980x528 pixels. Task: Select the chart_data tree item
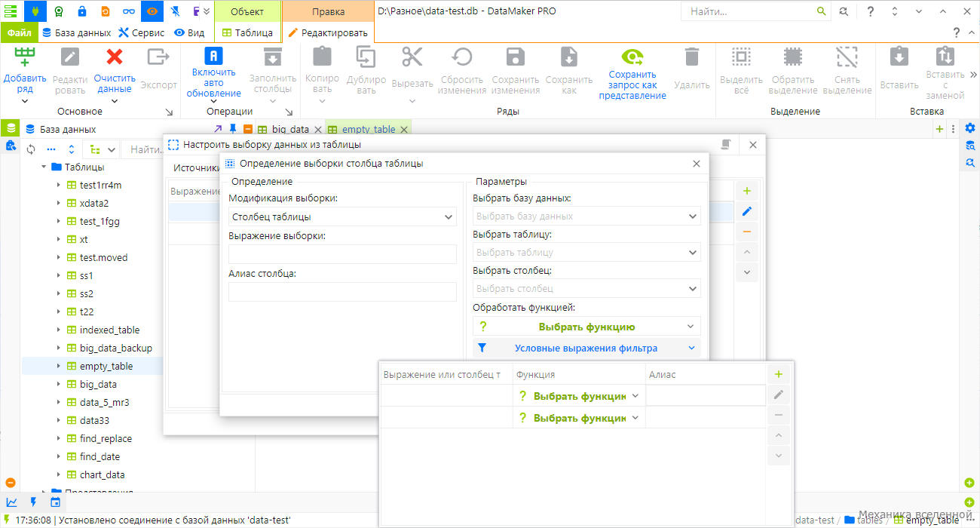coord(103,474)
